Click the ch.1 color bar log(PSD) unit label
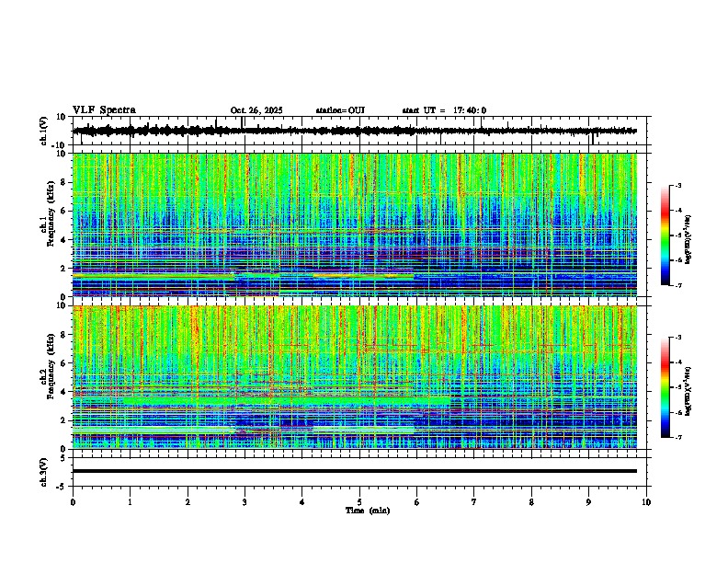Viewport: 728px width, 563px height. pos(688,240)
